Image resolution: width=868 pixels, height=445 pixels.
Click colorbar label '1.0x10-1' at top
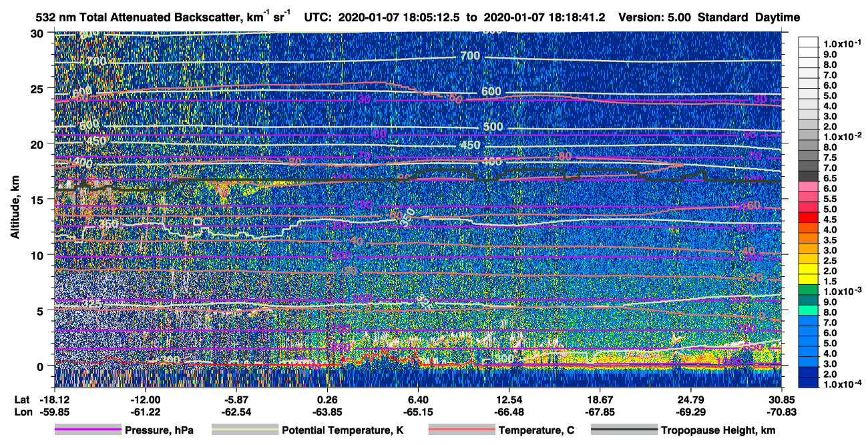coord(843,44)
